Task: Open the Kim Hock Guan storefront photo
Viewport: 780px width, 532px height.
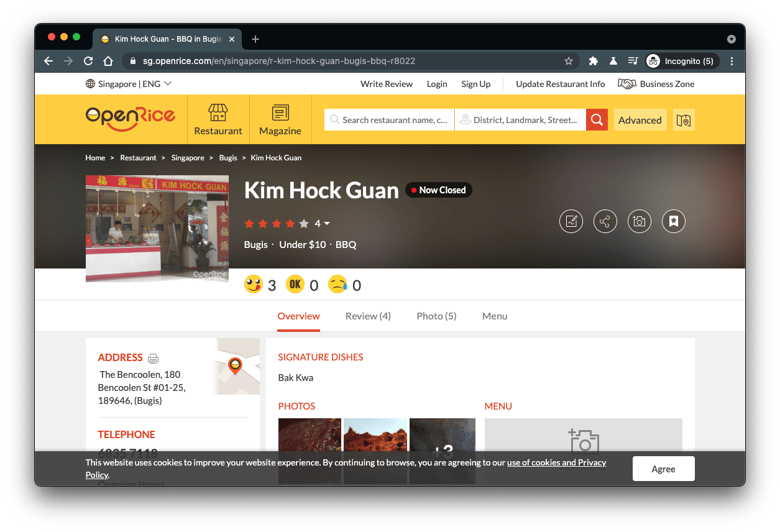Action: point(157,228)
